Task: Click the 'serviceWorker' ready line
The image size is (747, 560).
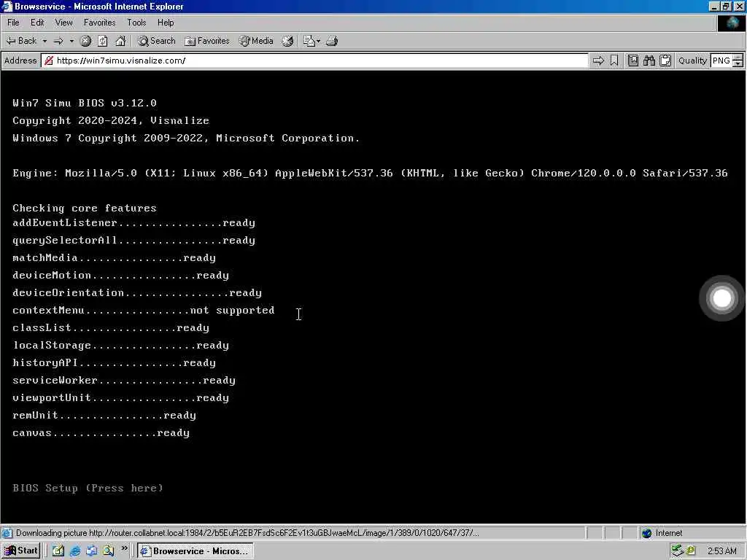Action: pyautogui.click(x=124, y=380)
